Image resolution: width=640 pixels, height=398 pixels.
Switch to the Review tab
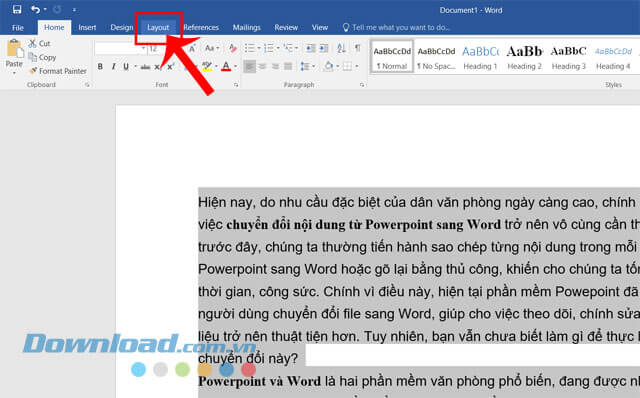286,27
